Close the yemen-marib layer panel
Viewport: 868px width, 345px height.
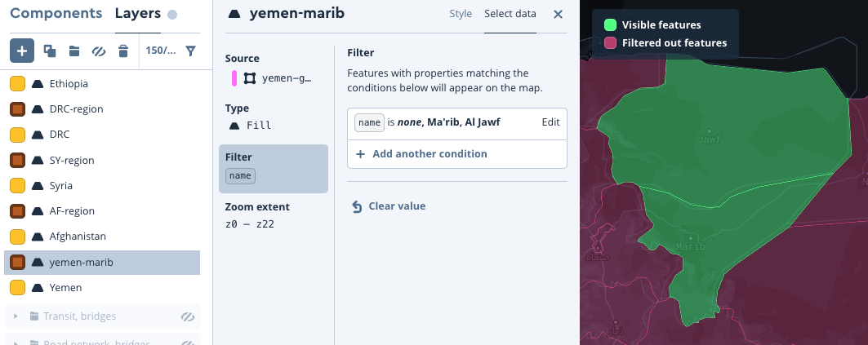pyautogui.click(x=558, y=14)
